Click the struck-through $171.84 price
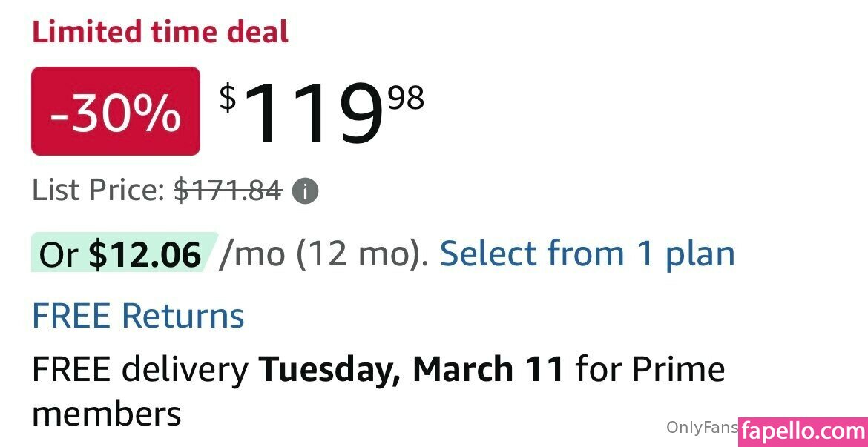Viewport: 868px width, 447px height. [228, 192]
